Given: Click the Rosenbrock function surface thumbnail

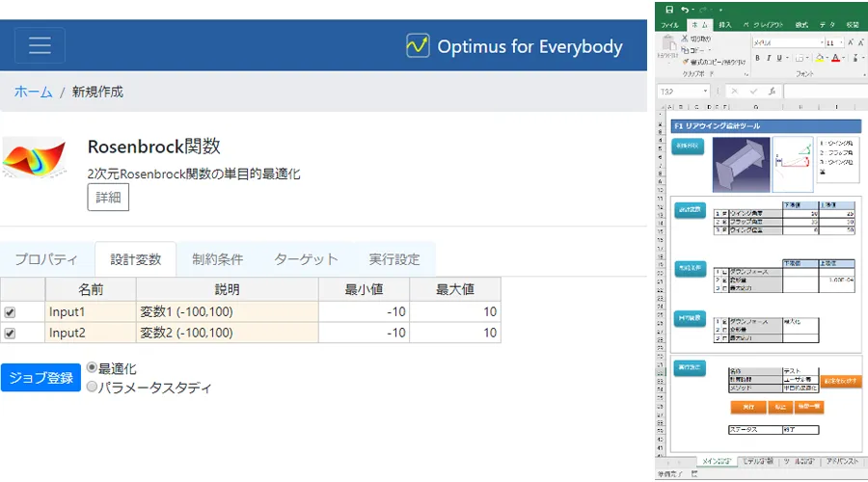Looking at the screenshot, I should coord(35,158).
